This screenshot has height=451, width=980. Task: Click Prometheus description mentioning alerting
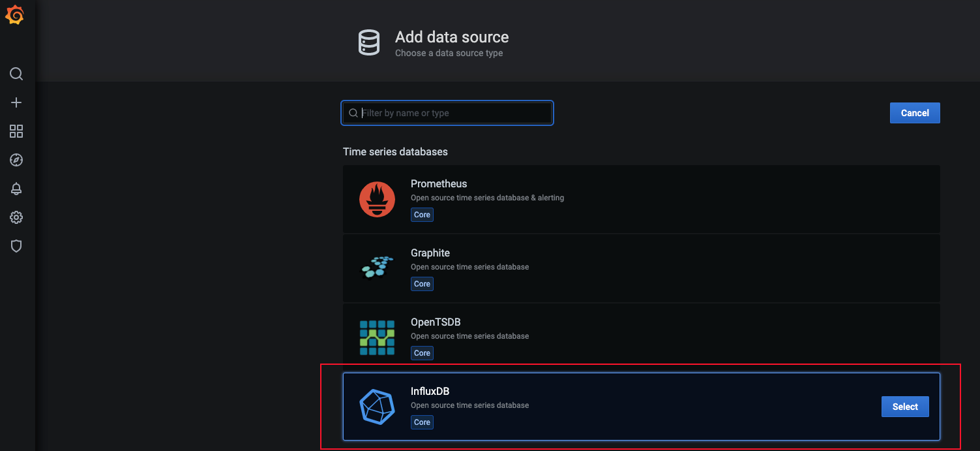[487, 198]
